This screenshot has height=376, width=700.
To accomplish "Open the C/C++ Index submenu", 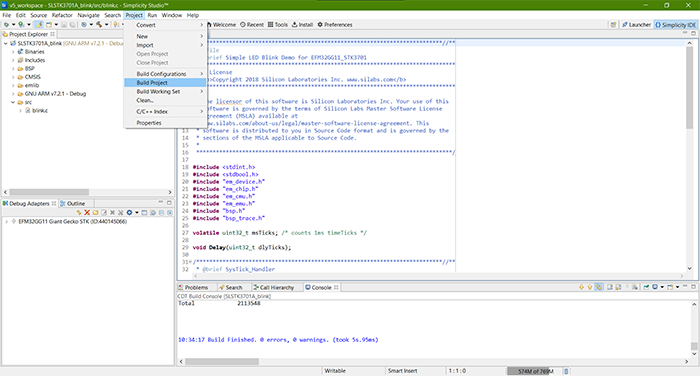I will [165, 112].
